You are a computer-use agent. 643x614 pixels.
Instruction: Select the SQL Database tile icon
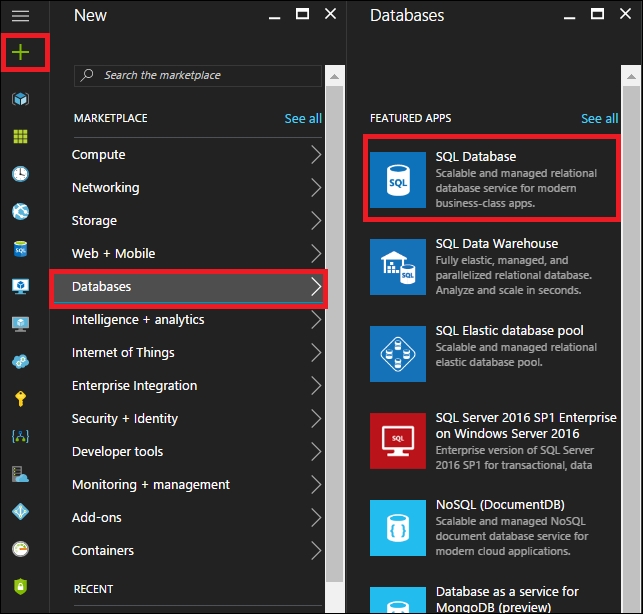pos(398,180)
